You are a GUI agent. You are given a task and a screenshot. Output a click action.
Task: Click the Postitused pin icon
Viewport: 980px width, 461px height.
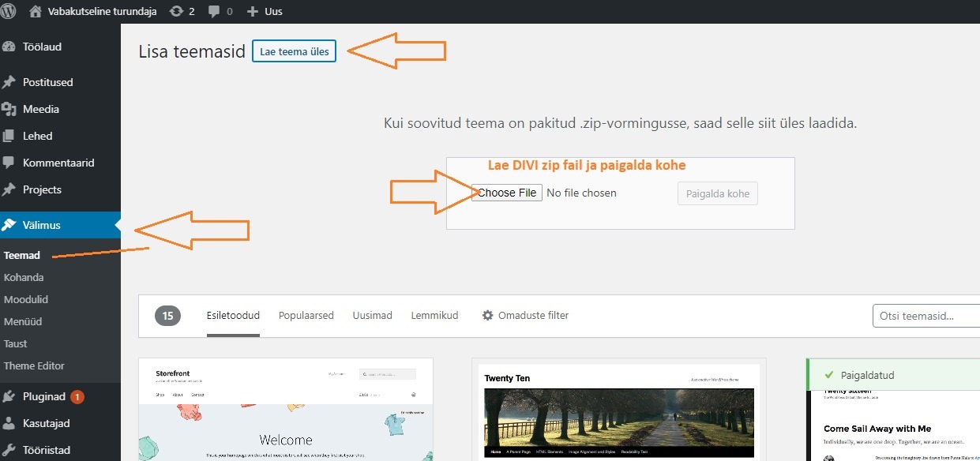[x=9, y=82]
